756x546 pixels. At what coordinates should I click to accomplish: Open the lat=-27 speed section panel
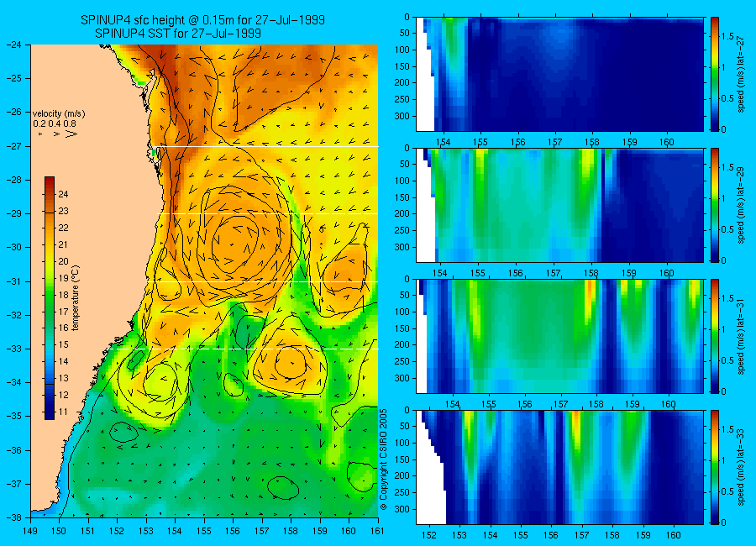click(x=559, y=74)
